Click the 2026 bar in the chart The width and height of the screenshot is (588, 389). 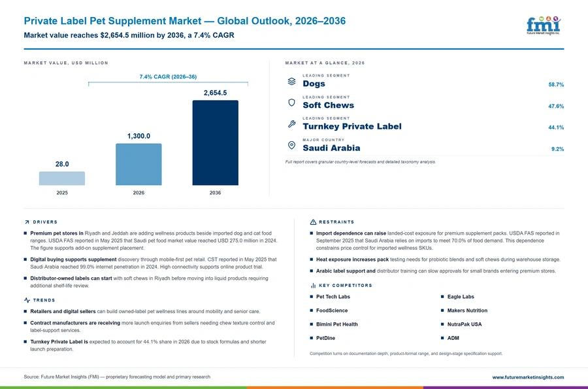[139, 164]
